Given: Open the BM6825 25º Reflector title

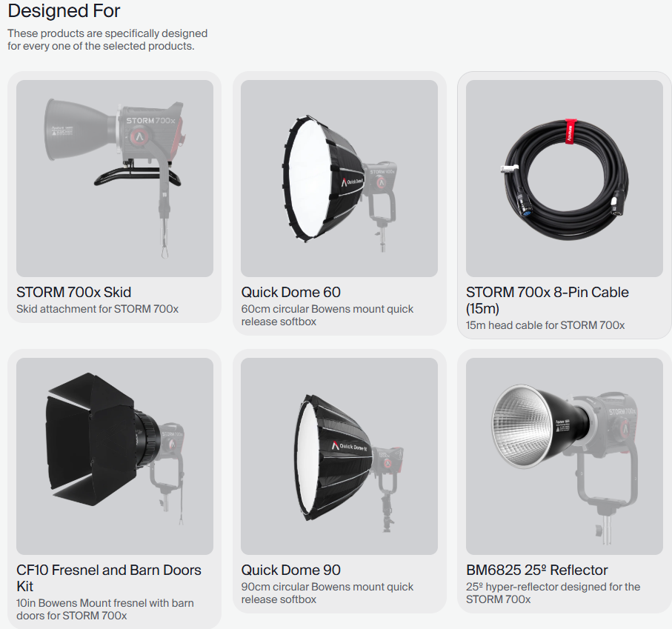Looking at the screenshot, I should [536, 570].
